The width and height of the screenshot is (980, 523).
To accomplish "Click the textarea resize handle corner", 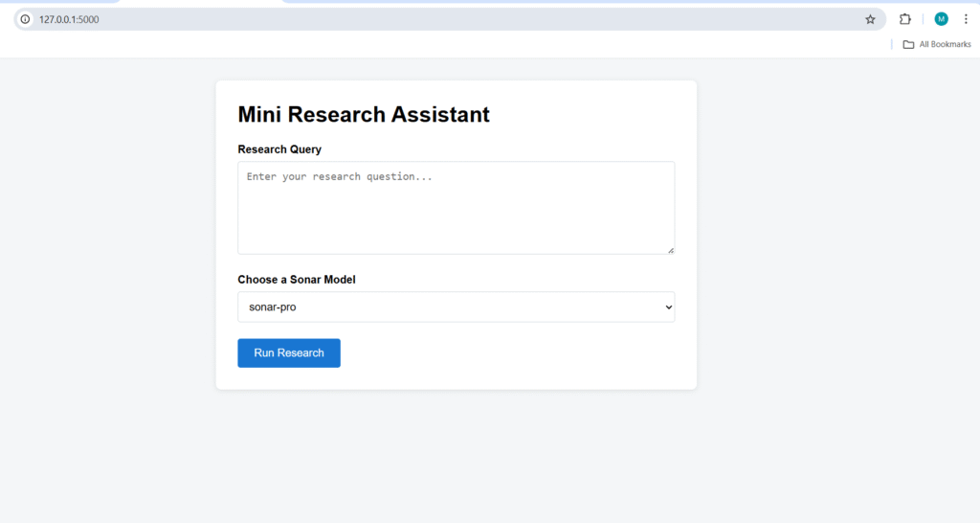I will pyautogui.click(x=670, y=250).
